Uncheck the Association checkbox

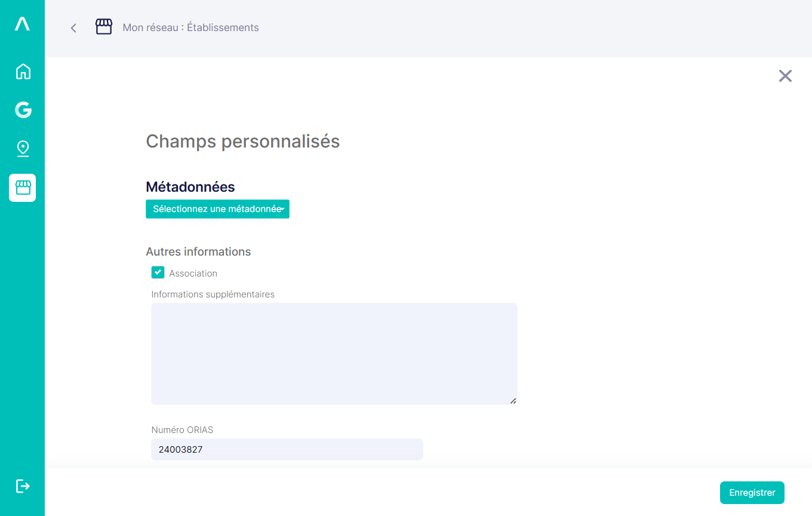158,272
